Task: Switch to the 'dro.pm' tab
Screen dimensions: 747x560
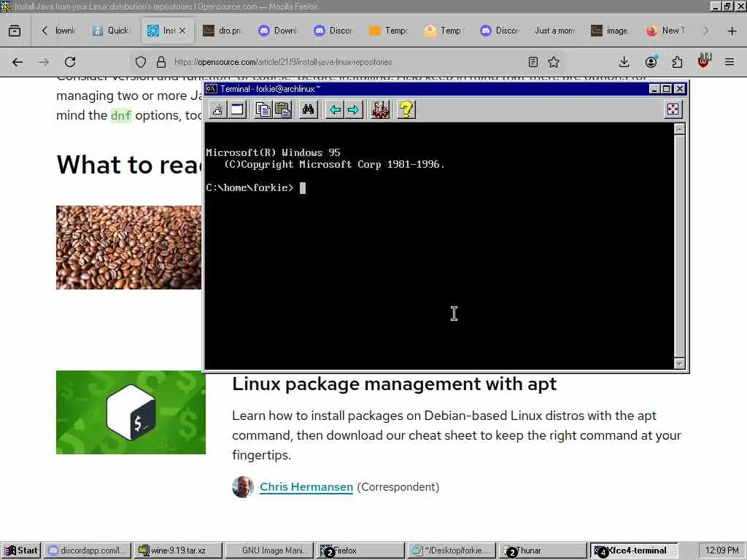Action: click(223, 31)
